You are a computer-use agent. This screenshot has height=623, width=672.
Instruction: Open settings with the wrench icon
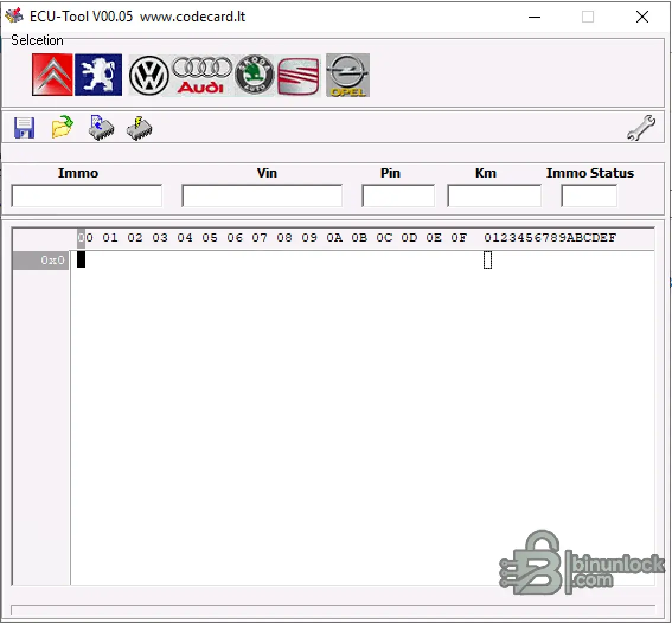click(641, 127)
